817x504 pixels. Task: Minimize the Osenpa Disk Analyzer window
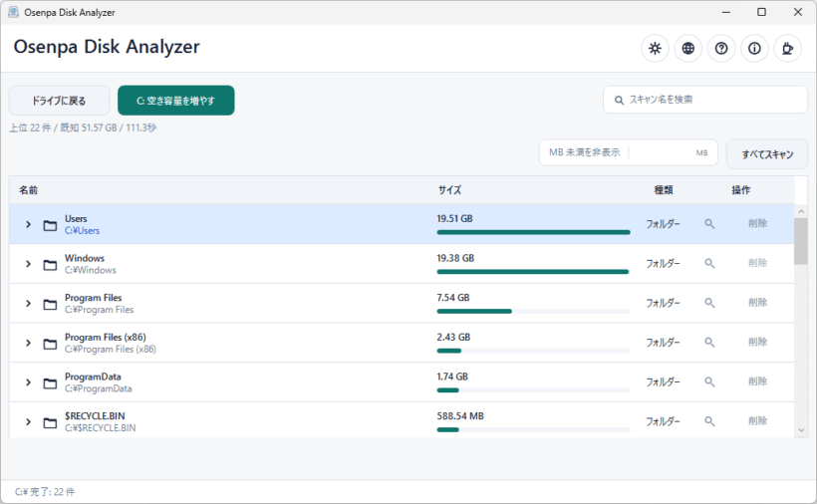pos(725,12)
